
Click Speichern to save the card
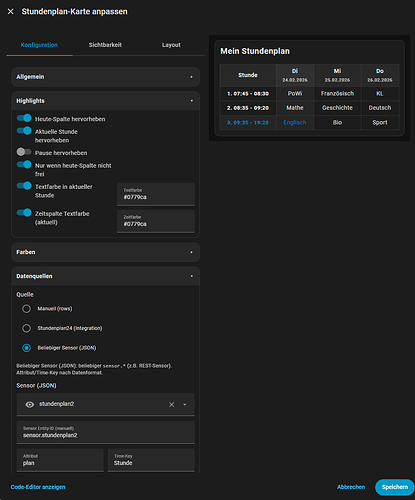tap(395, 487)
